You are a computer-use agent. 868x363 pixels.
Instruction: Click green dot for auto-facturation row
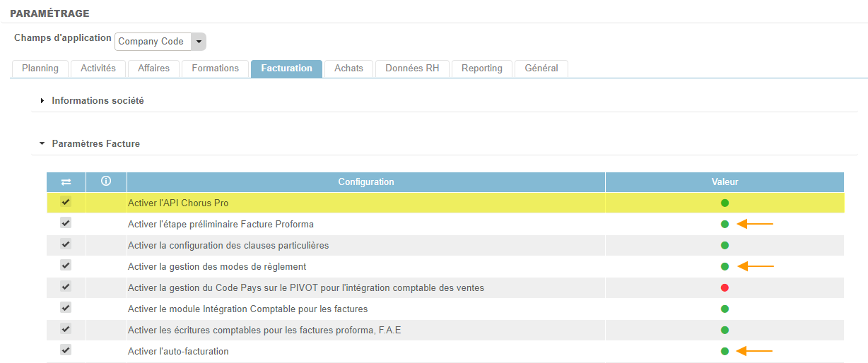click(725, 351)
